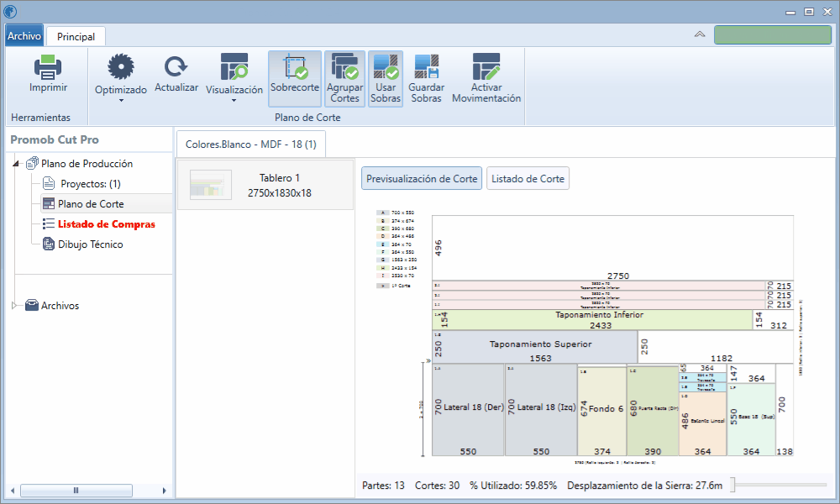
Task: Open the Archivo menu tab
Action: pyautogui.click(x=24, y=36)
